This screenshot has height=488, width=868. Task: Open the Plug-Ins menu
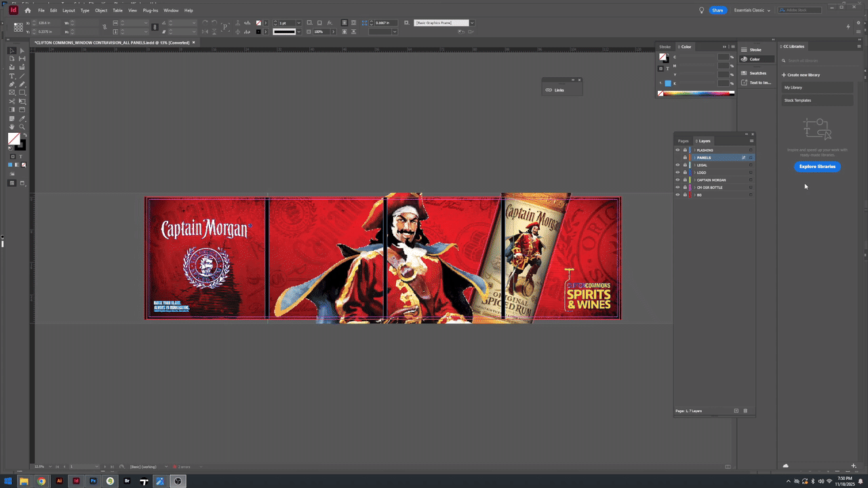tap(151, 10)
